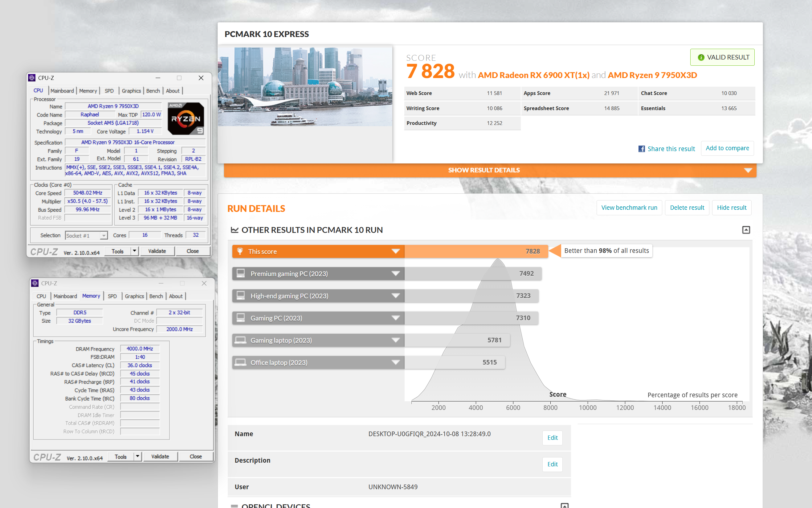
Task: Click Edit button beside Name field
Action: [x=552, y=437]
